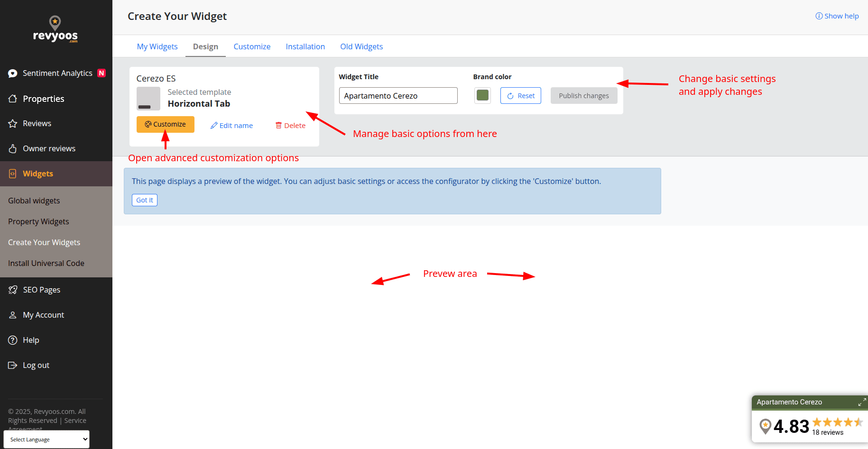
Task: Click the Horizontal Tab template name
Action: point(199,104)
